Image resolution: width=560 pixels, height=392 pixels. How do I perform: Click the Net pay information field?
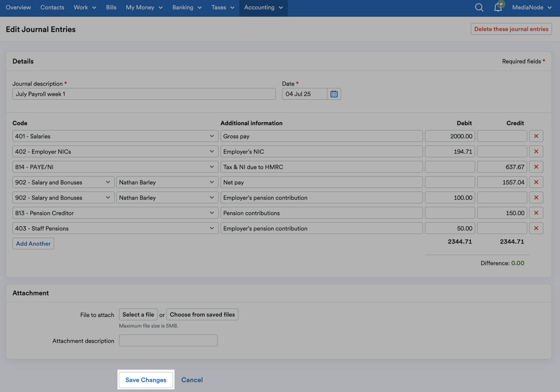pyautogui.click(x=321, y=182)
